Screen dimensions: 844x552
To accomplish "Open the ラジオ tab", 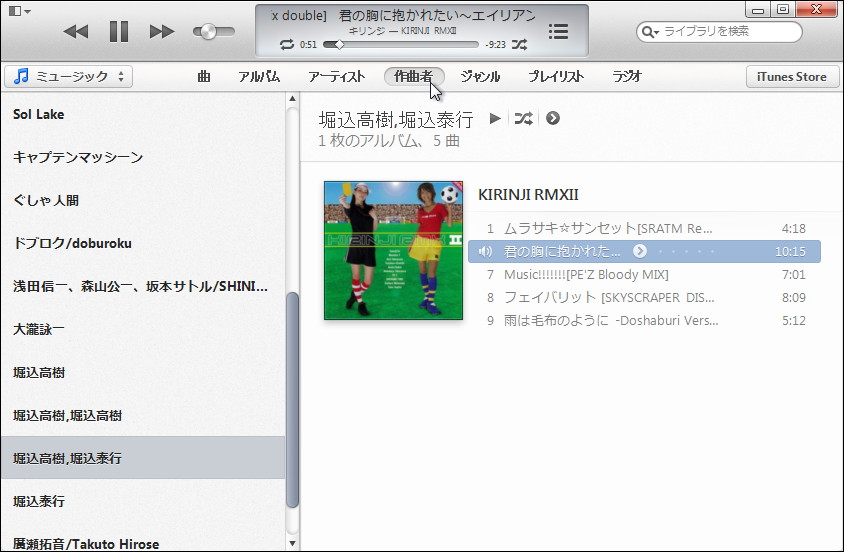I will (627, 76).
